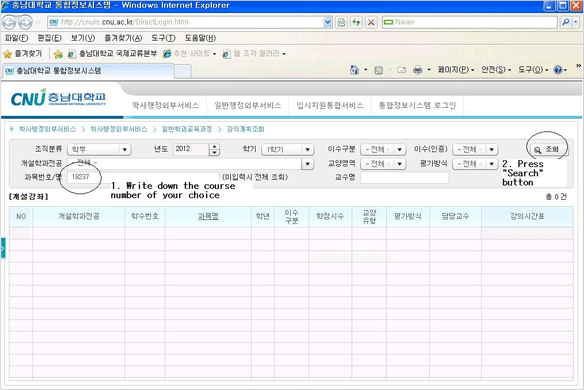Open the 평가방식 전체 dropdown

tap(475, 164)
